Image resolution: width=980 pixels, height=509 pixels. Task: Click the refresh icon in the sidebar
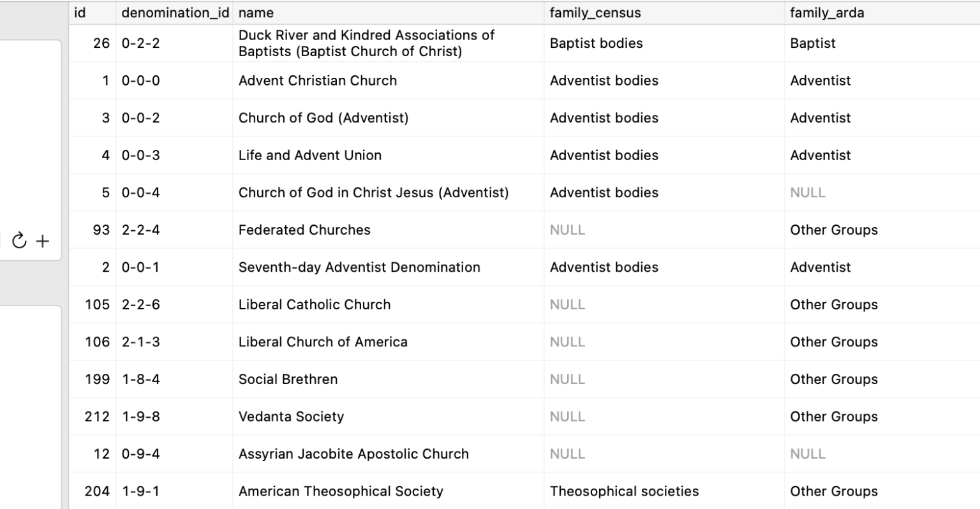pyautogui.click(x=20, y=240)
